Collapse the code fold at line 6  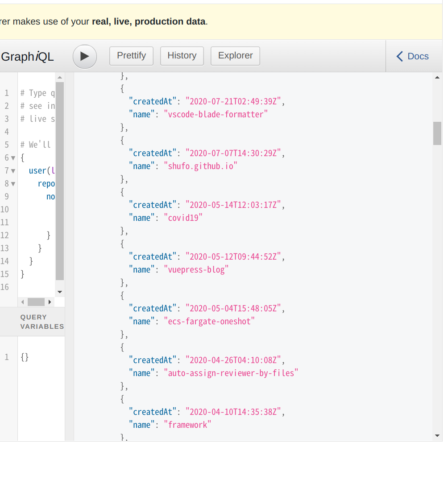tap(13, 158)
